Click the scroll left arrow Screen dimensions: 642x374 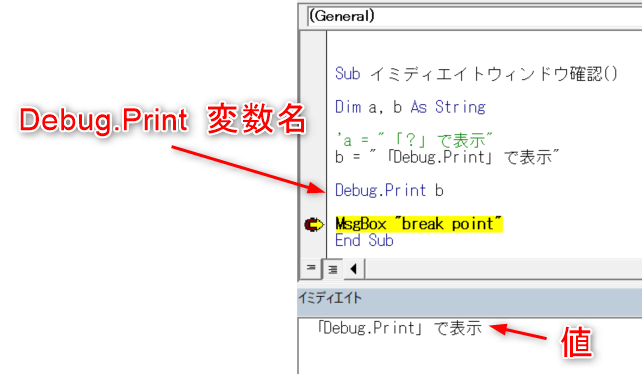tap(354, 269)
